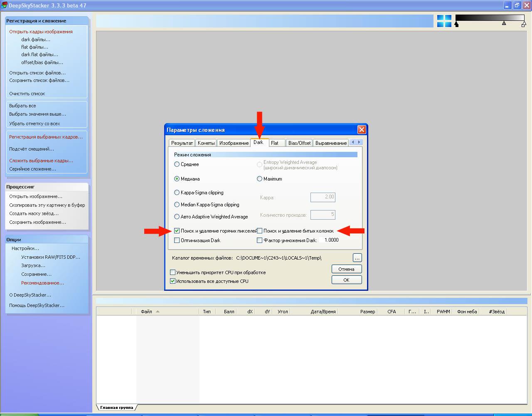Check the Оптимизация Dark option
532x416 pixels.
tap(177, 240)
